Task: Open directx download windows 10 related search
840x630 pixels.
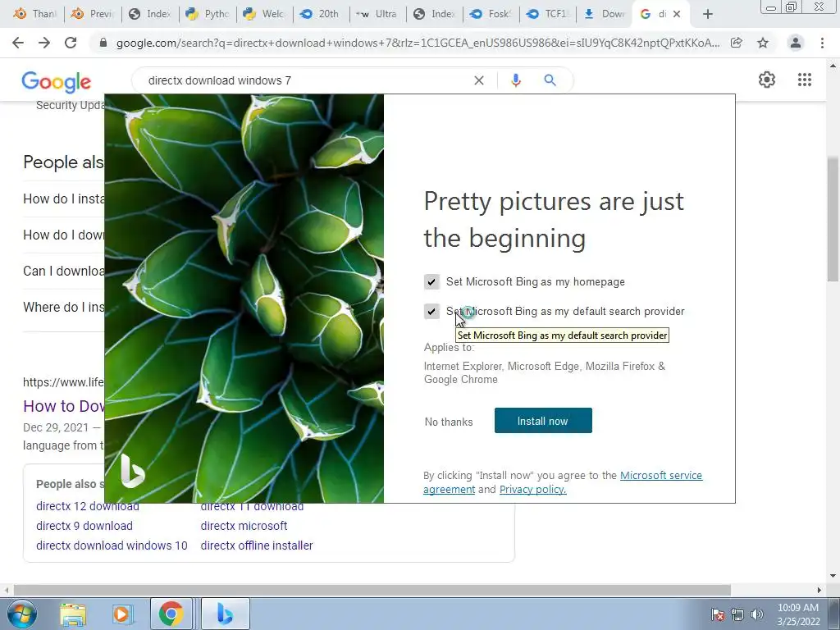Action: pyautogui.click(x=112, y=546)
